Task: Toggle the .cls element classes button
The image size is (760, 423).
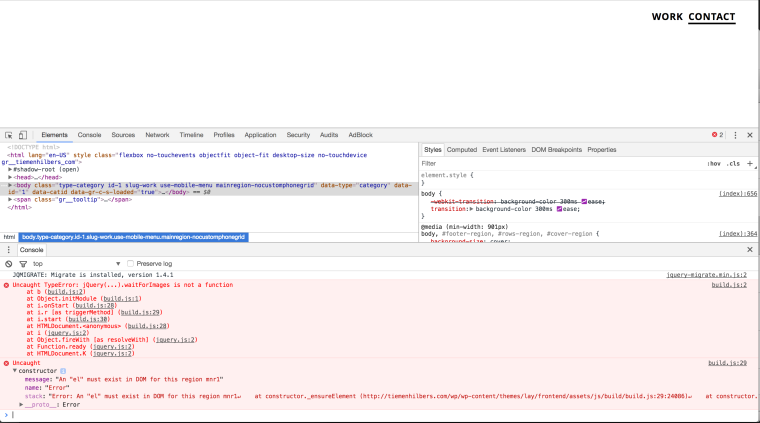Action: [x=733, y=163]
